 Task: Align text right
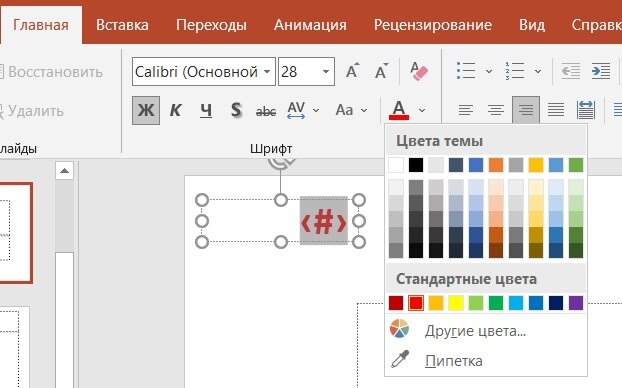pyautogui.click(x=526, y=110)
